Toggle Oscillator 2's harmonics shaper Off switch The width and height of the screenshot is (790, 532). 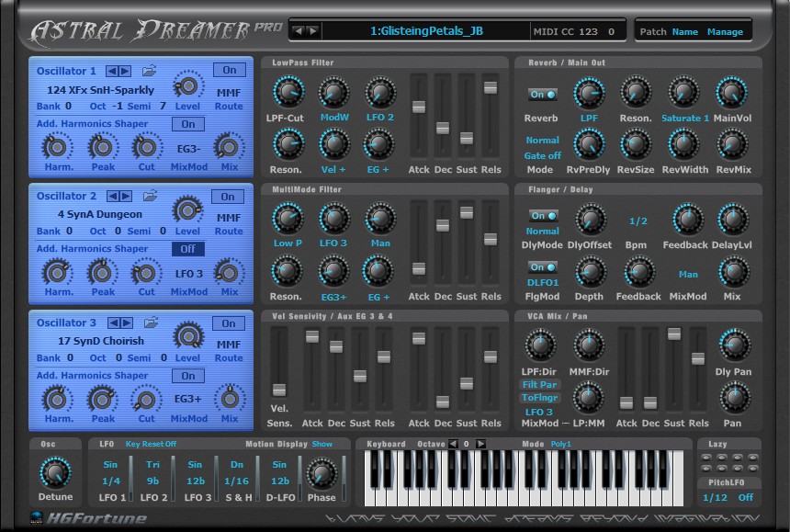tap(188, 248)
